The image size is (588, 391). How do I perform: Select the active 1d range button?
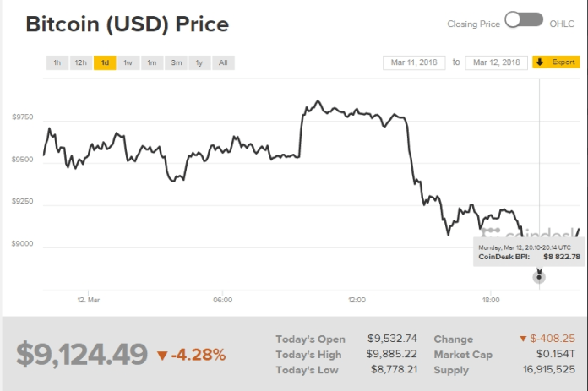click(x=105, y=62)
